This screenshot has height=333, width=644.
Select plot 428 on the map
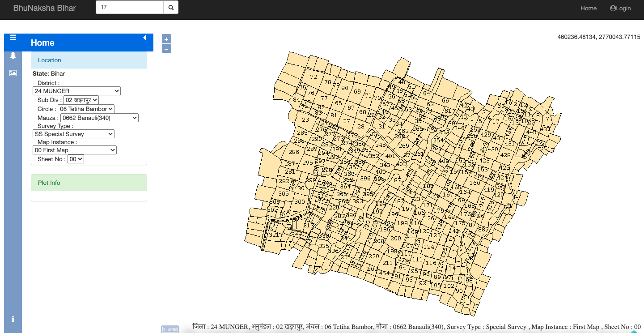pos(505,155)
